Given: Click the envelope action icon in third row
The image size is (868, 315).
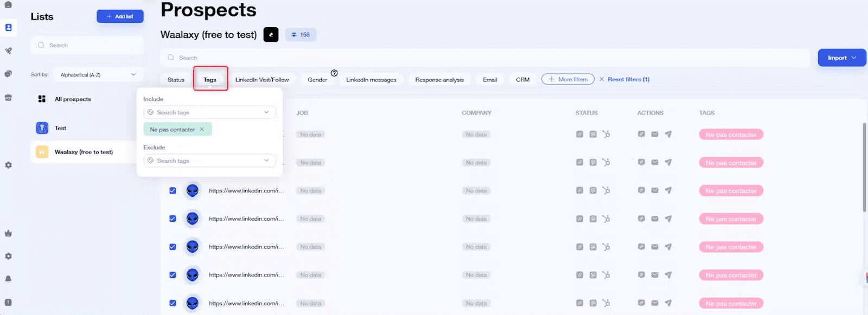Looking at the screenshot, I should tap(655, 191).
